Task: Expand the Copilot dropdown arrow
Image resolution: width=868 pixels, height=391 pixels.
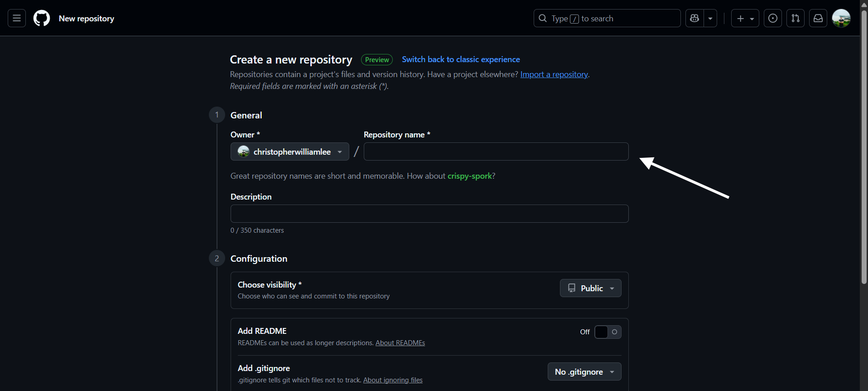Action: pos(710,18)
